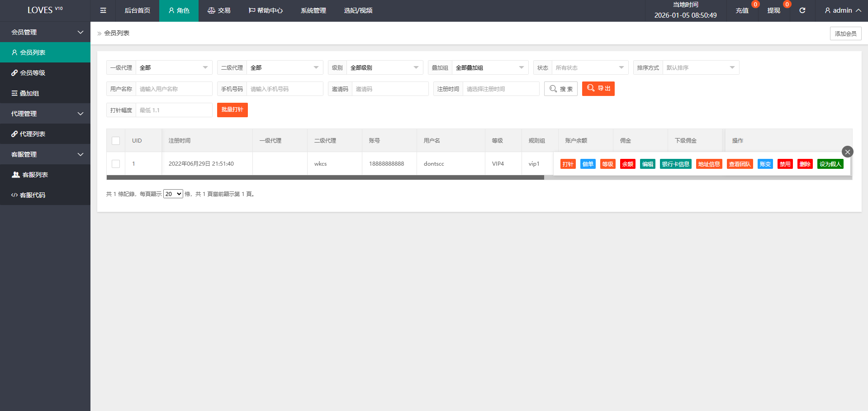The width and height of the screenshot is (868, 411).
Task: Open the 系统管理 top menu
Action: (x=313, y=10)
